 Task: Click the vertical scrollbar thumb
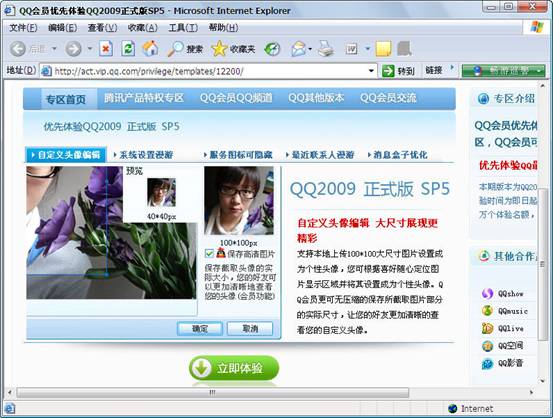coord(542,264)
